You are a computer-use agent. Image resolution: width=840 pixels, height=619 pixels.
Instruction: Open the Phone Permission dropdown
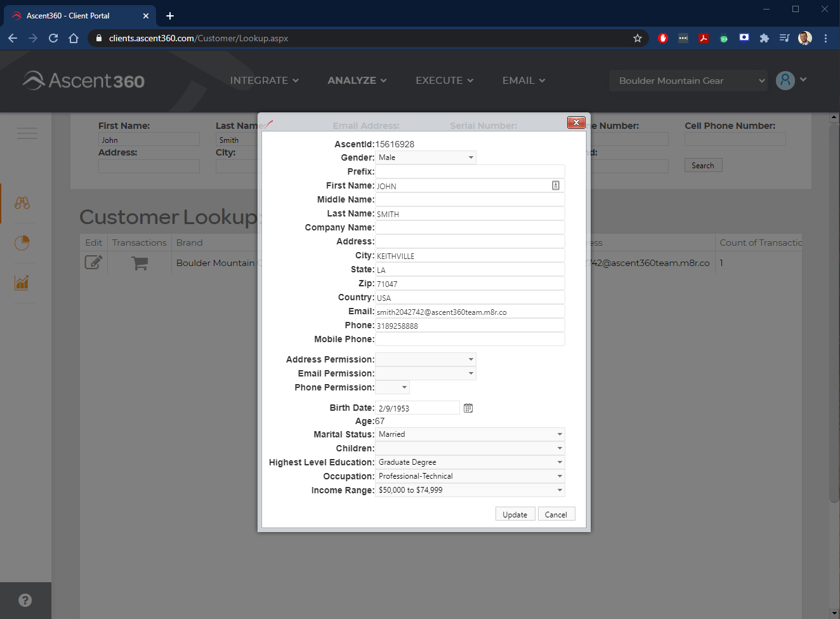click(x=393, y=387)
